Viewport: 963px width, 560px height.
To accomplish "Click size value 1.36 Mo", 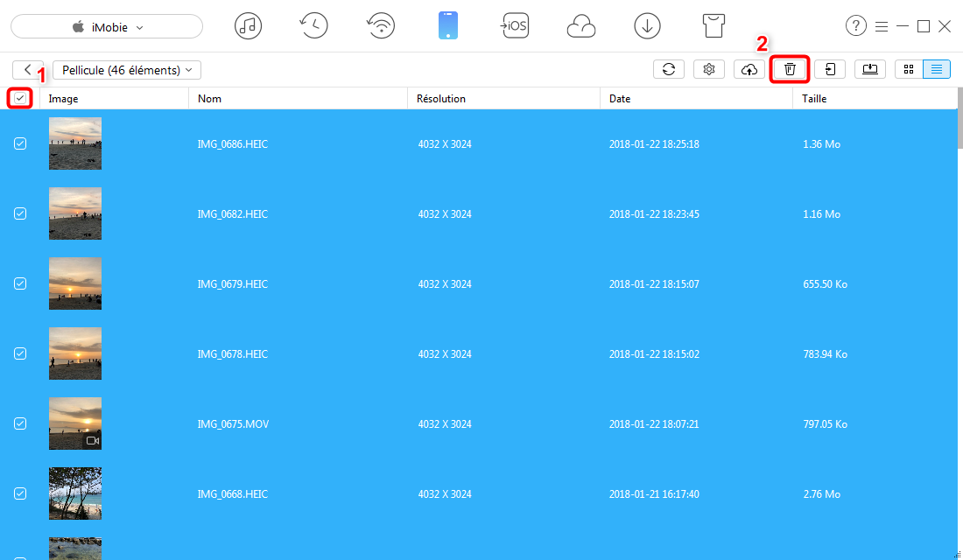I will [x=822, y=144].
